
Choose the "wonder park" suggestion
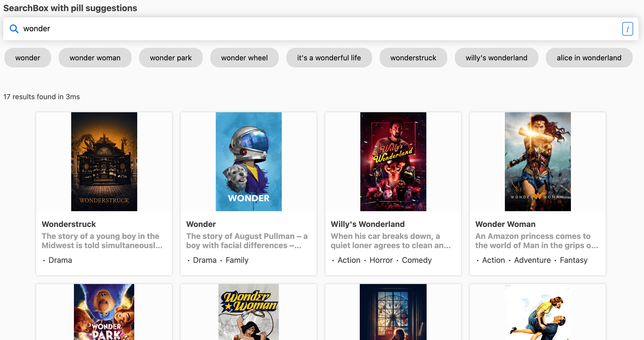(x=171, y=58)
